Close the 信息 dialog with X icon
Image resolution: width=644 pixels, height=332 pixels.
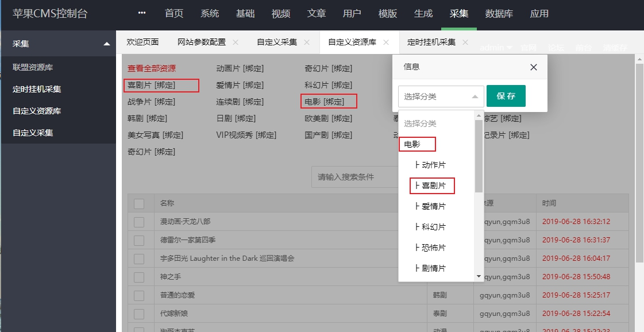(x=533, y=67)
